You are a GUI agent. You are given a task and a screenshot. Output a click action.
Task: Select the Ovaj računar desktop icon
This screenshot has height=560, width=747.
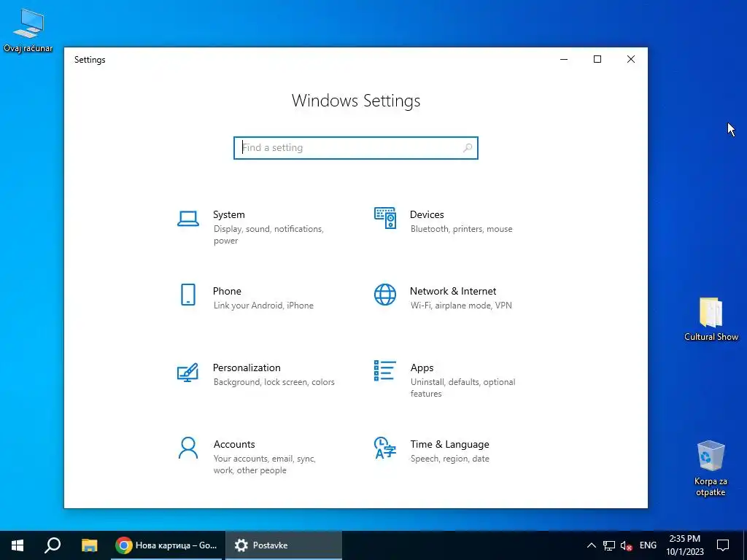[28, 31]
